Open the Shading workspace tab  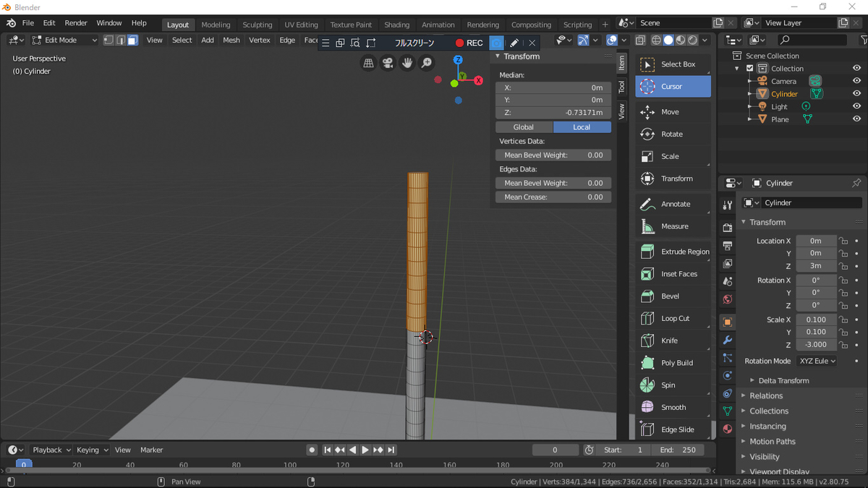[x=396, y=25]
